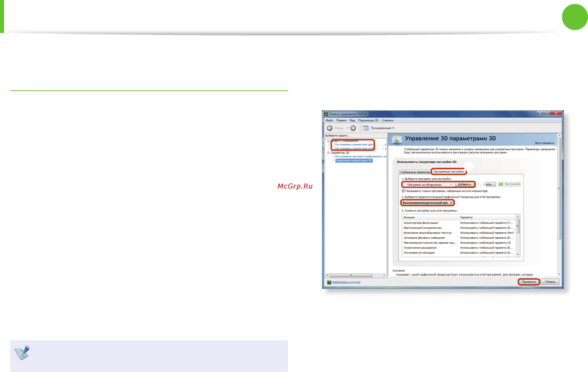588x372 pixels.
Task: Click the Применить button
Action: coord(529,282)
